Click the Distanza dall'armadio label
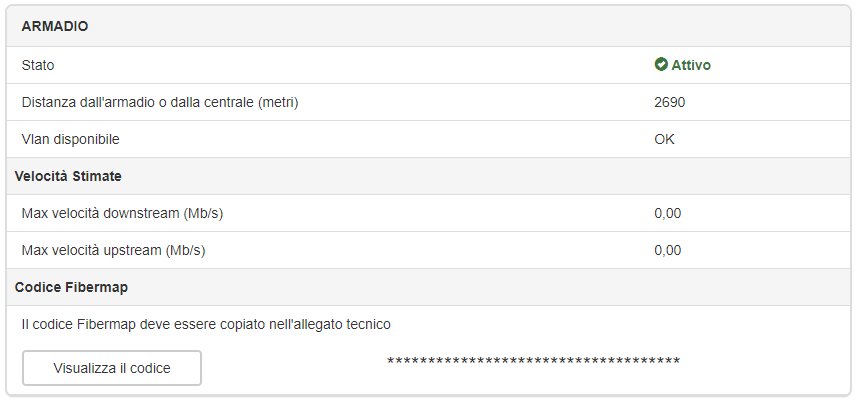Image resolution: width=863 pixels, height=403 pixels. 160,102
